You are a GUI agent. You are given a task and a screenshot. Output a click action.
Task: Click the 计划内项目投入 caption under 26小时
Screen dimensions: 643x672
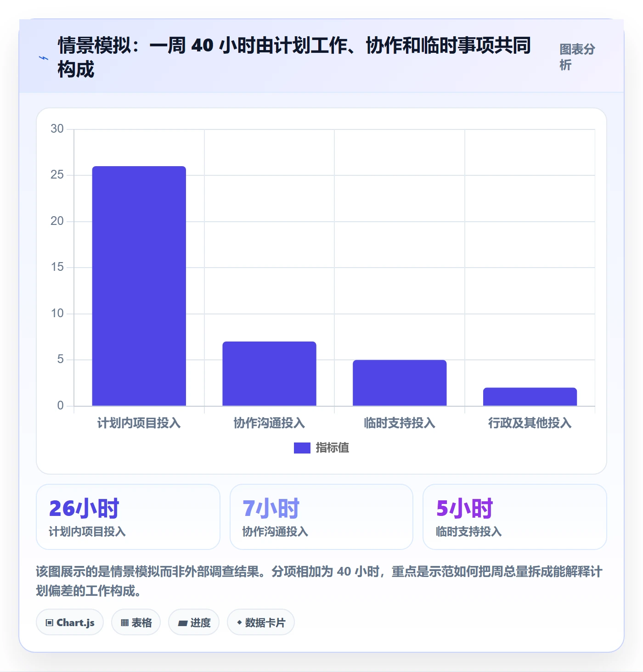pyautogui.click(x=87, y=532)
